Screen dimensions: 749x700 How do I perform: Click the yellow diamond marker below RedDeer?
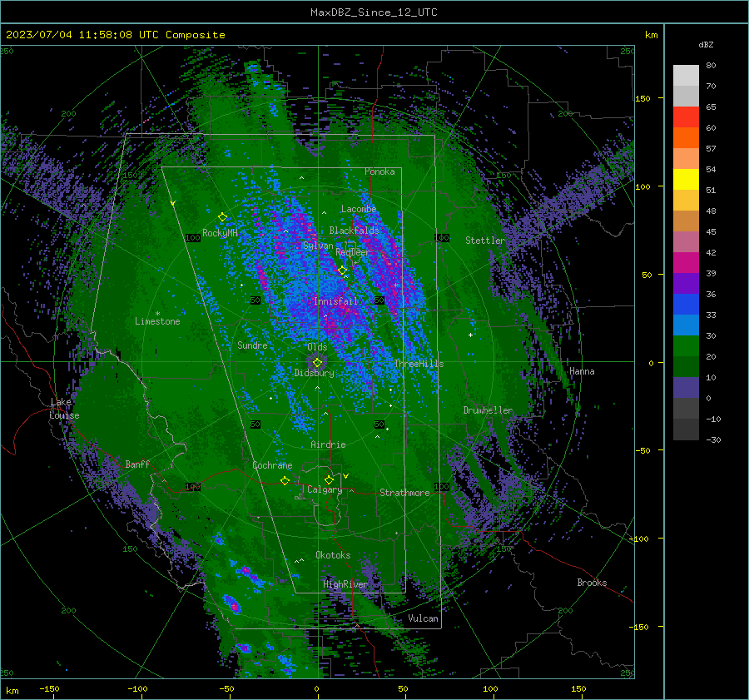342,271
